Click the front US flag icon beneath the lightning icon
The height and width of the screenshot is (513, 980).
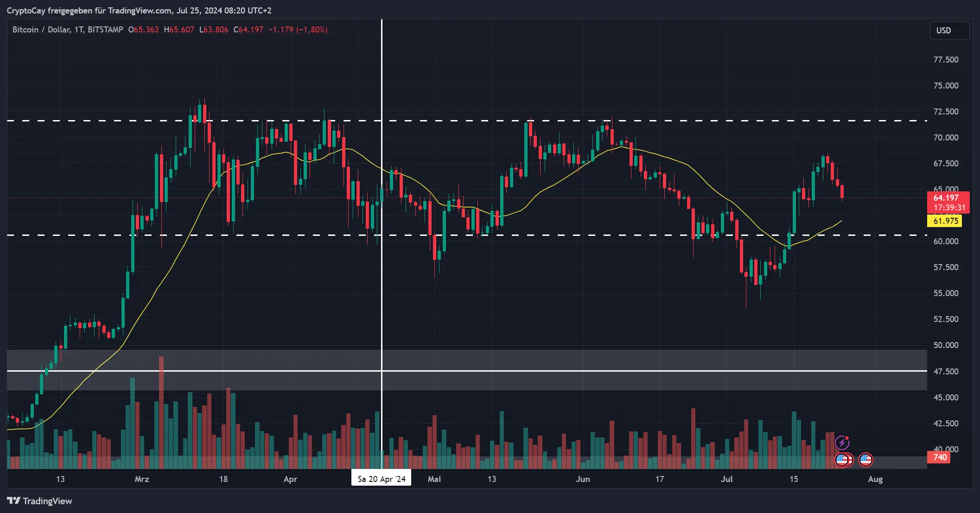[x=841, y=460]
